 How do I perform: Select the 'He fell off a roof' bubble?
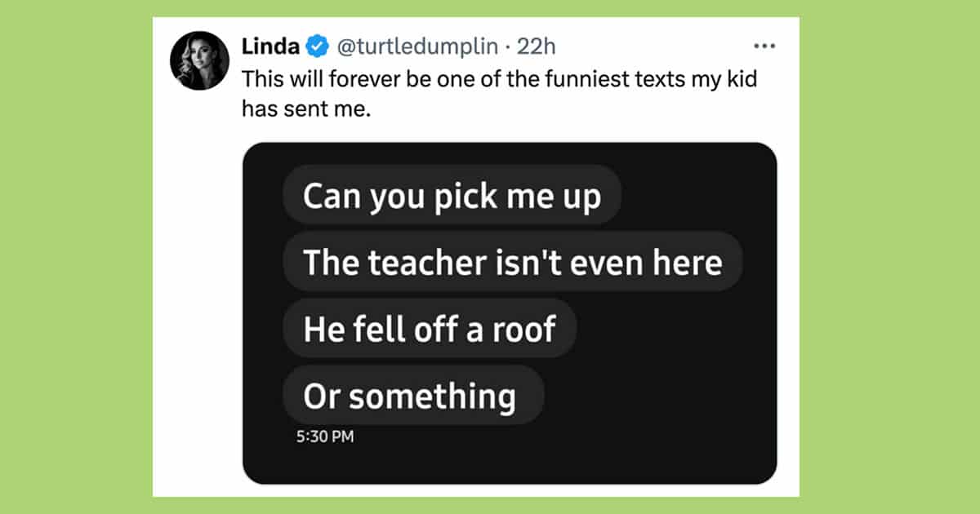click(430, 329)
